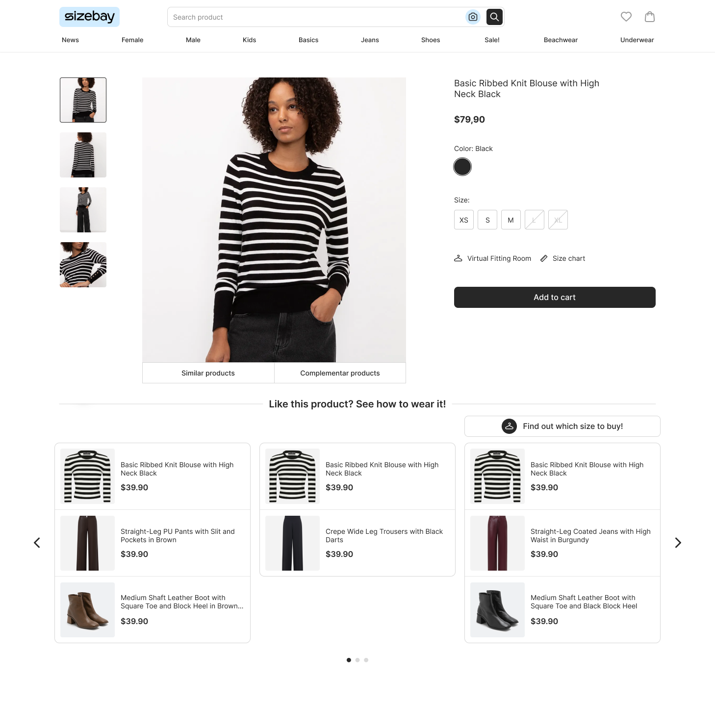Click the sizebay logo
Image resolution: width=715 pixels, height=728 pixels.
(x=90, y=17)
